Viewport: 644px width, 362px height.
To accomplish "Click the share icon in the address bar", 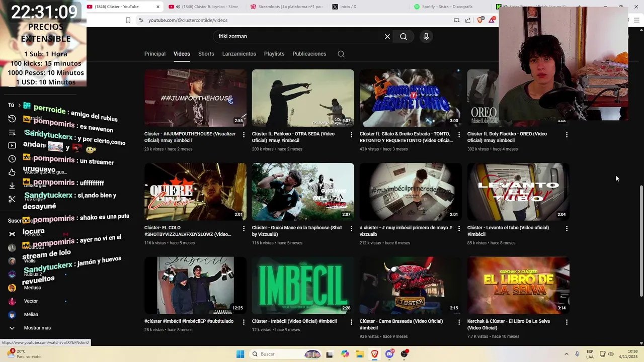I will coord(468,20).
